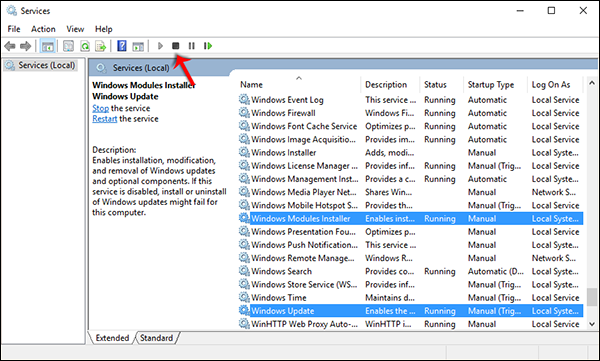This screenshot has height=361, width=600.
Task: Click gear icon next to Windows Font Cache Service
Action: (244, 126)
